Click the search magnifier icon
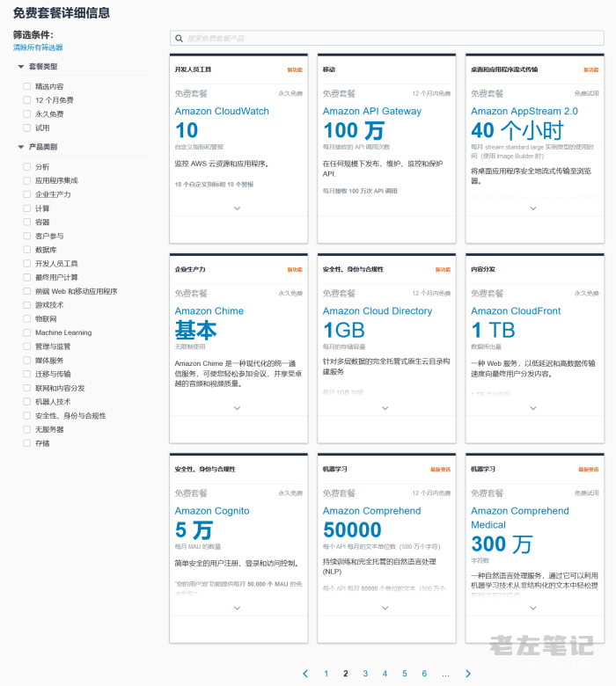The image size is (616, 686). pos(179,39)
